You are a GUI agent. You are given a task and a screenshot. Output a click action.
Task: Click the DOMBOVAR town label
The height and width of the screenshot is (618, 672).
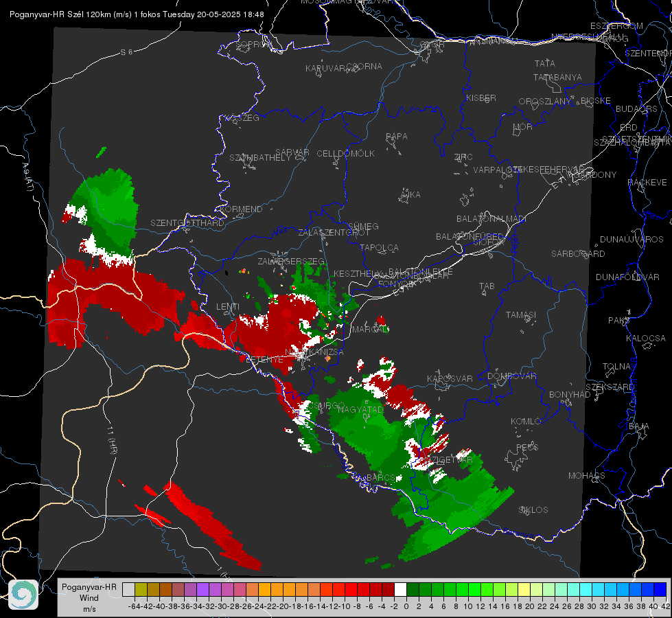click(511, 376)
